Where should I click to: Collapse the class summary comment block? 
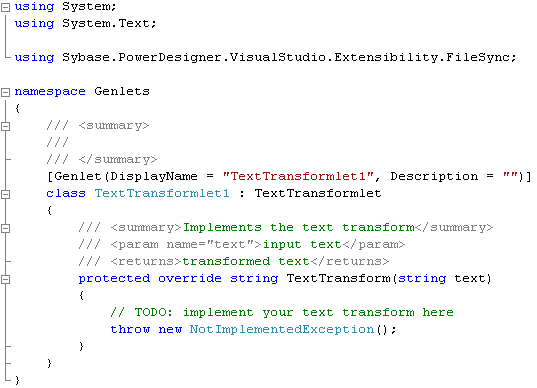tap(5, 126)
